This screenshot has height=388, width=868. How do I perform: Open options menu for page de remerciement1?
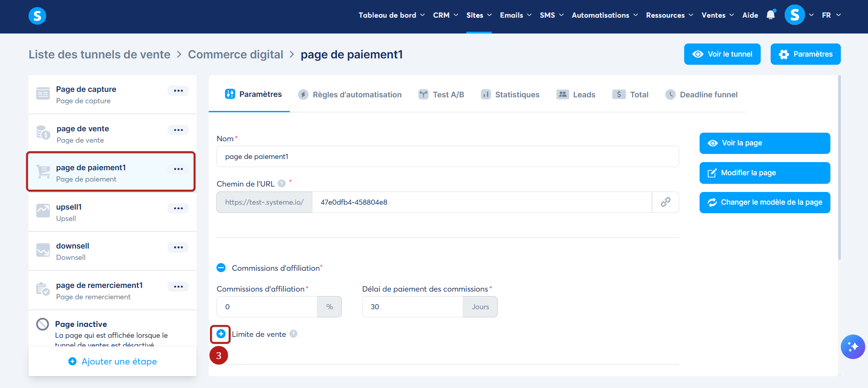[178, 287]
